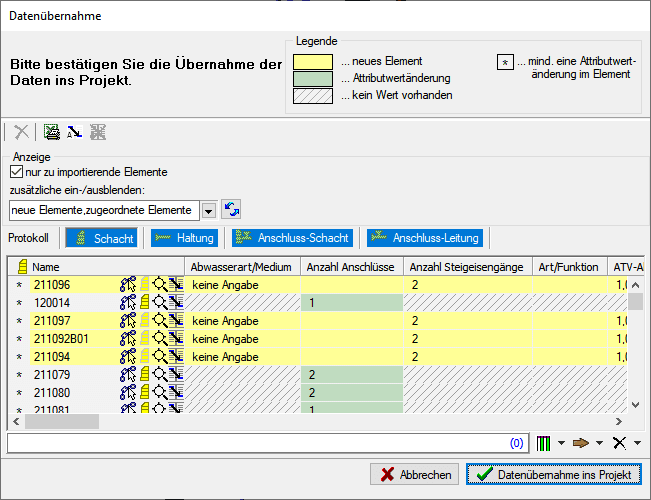Confirm with 'Datenübernahme ins Projekt' button

tap(553, 474)
